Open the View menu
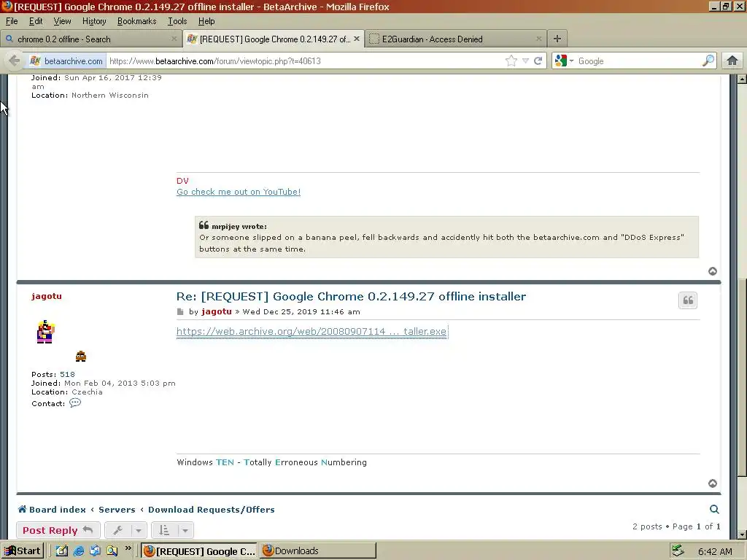Viewport: 747px width, 560px height. click(x=62, y=21)
